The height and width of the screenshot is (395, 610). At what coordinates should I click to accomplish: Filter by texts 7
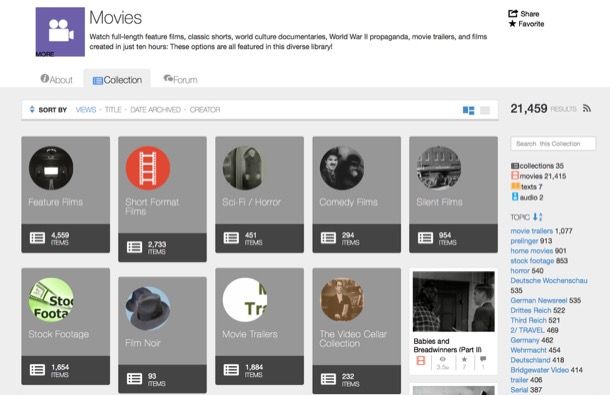point(527,186)
